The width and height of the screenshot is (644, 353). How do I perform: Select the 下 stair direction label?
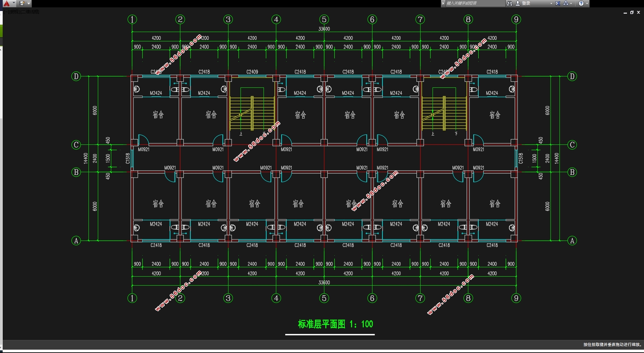[x=456, y=133]
